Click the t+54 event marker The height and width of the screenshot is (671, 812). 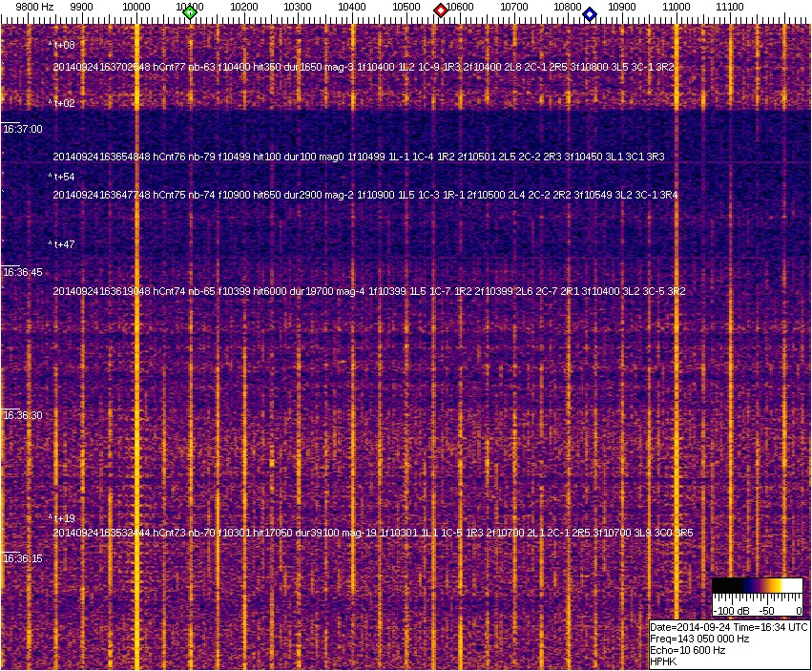click(x=63, y=177)
